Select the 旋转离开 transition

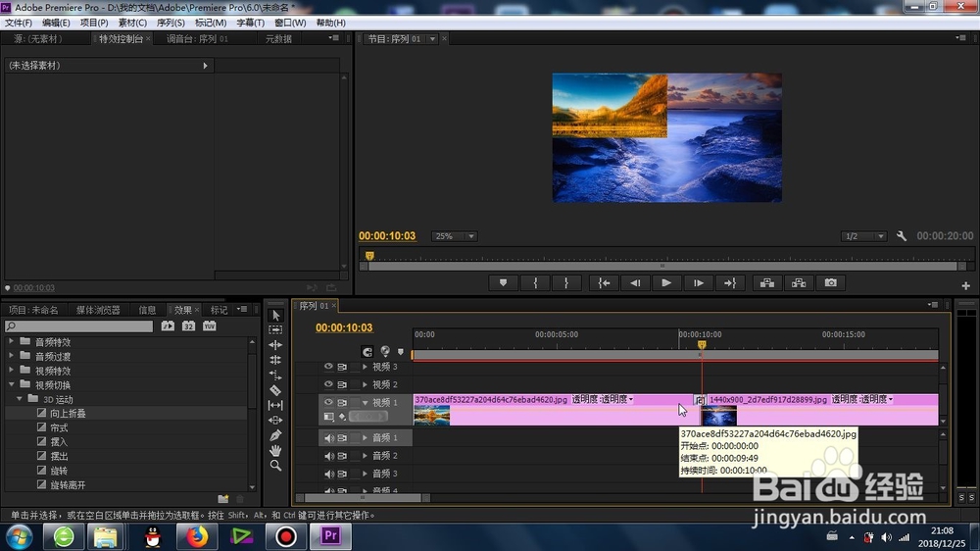69,484
